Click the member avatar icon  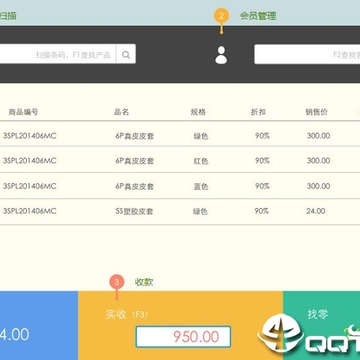click(221, 55)
